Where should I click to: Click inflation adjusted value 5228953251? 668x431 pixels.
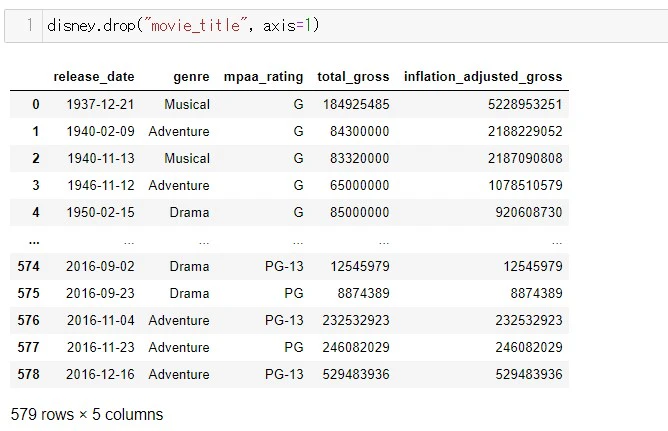click(x=525, y=104)
